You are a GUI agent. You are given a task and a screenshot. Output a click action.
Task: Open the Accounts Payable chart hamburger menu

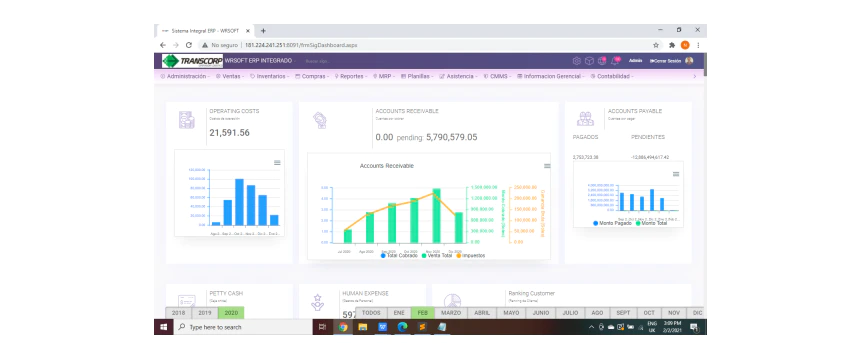[x=676, y=174]
